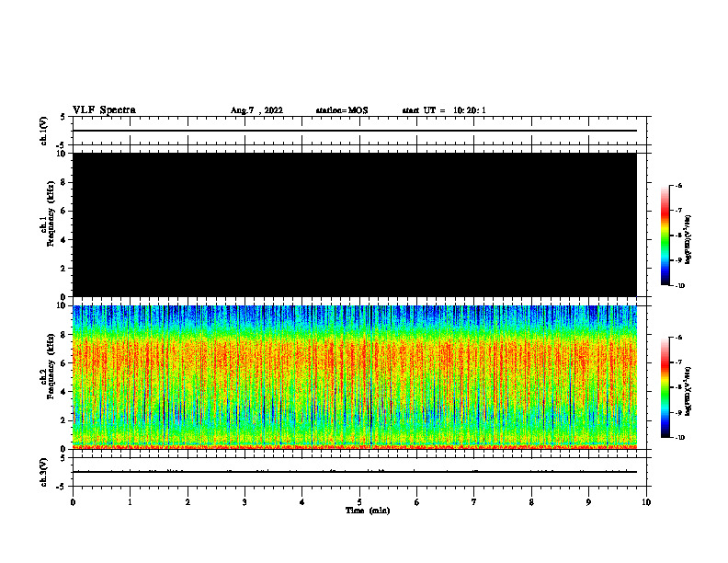Click the ch.3 voltage waveform strip
Image resolution: width=728 pixels, height=563 pixels.
point(359,472)
